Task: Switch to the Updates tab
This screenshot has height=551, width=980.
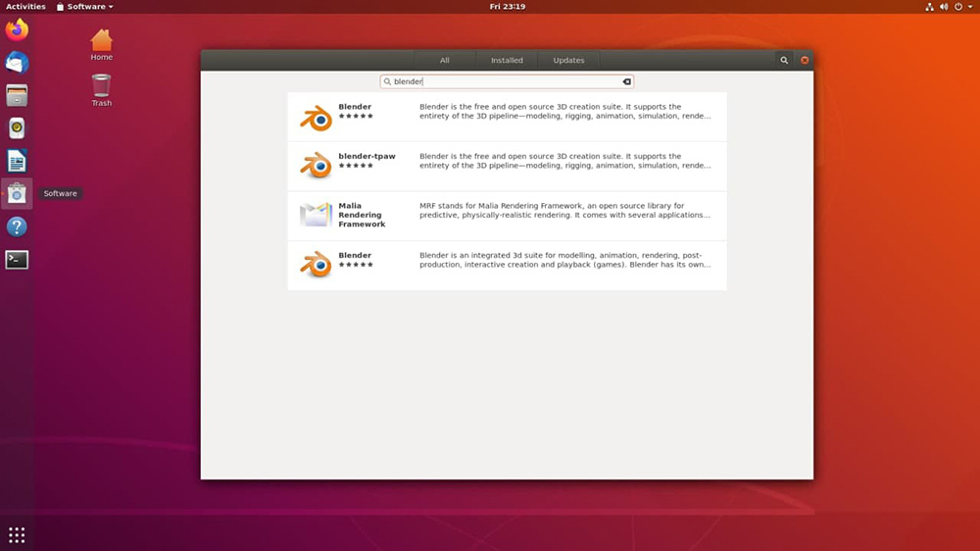Action: pos(568,60)
